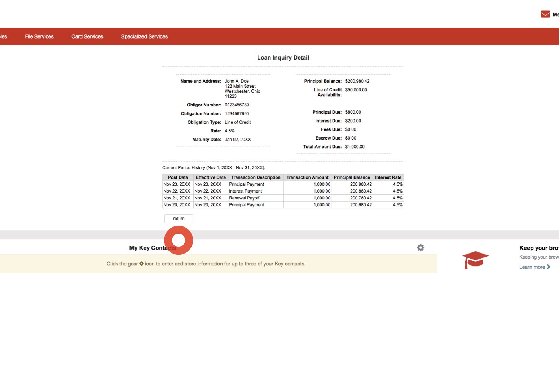Click the inline gear icon in the instruction text
Screen dimensions: 559x392
click(141, 264)
